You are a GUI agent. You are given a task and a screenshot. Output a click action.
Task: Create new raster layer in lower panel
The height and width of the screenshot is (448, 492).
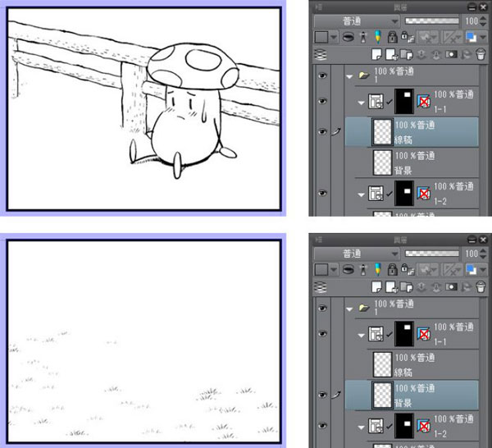[376, 286]
